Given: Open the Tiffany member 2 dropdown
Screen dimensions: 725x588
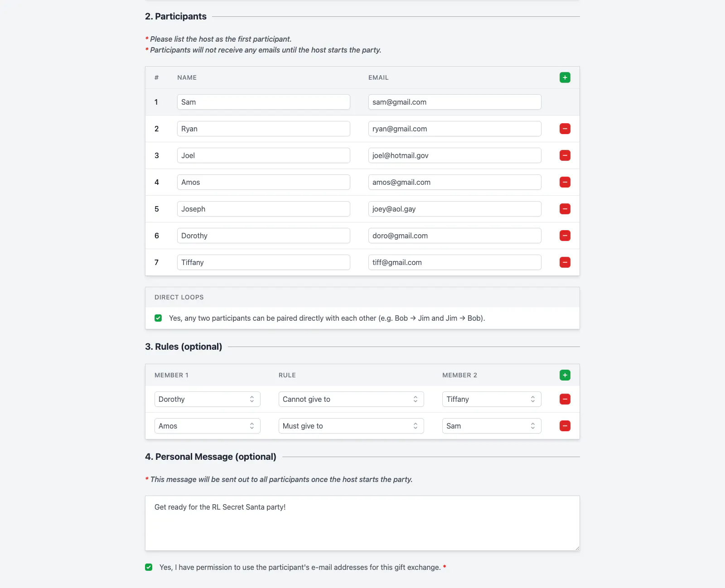Looking at the screenshot, I should (492, 399).
